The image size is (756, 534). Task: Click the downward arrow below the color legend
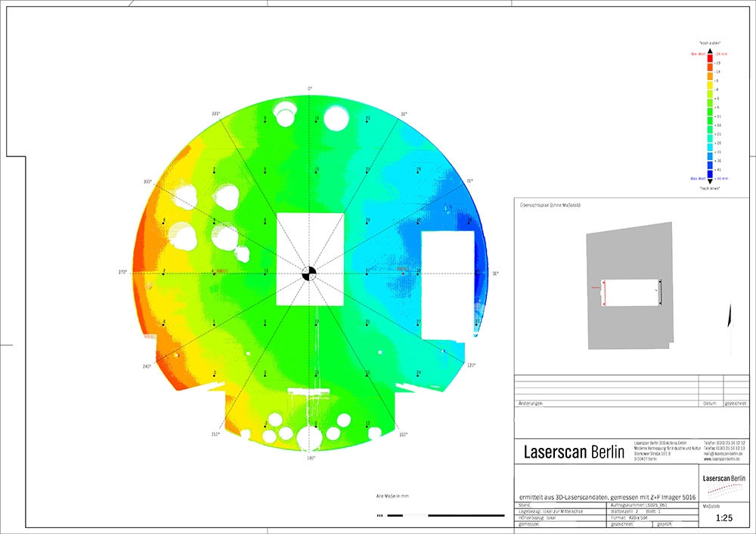point(711,181)
